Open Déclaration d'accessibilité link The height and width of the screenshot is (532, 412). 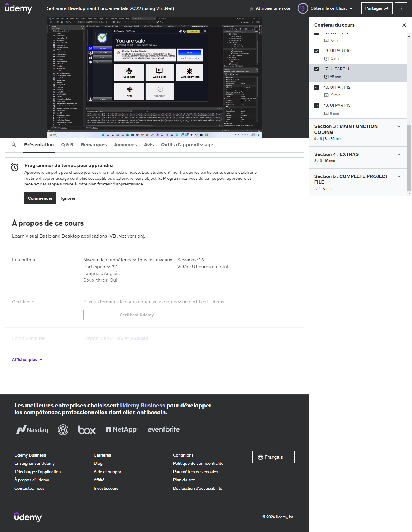(x=198, y=488)
